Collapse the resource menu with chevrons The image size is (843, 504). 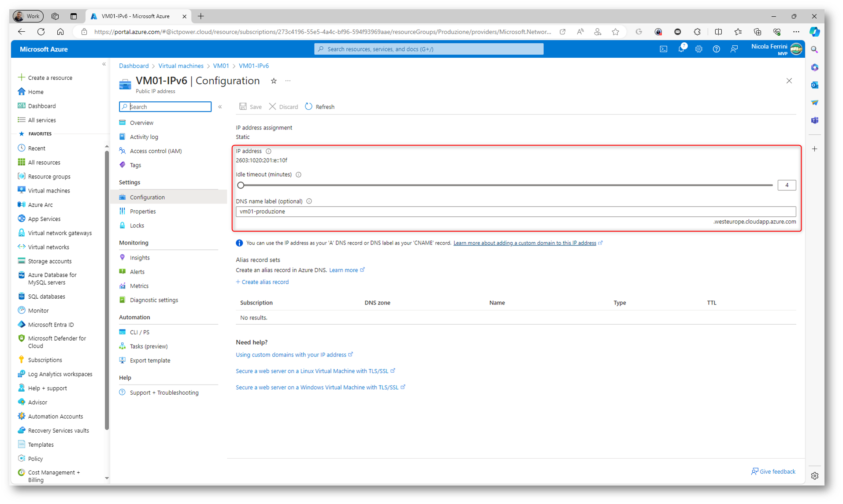click(x=220, y=107)
